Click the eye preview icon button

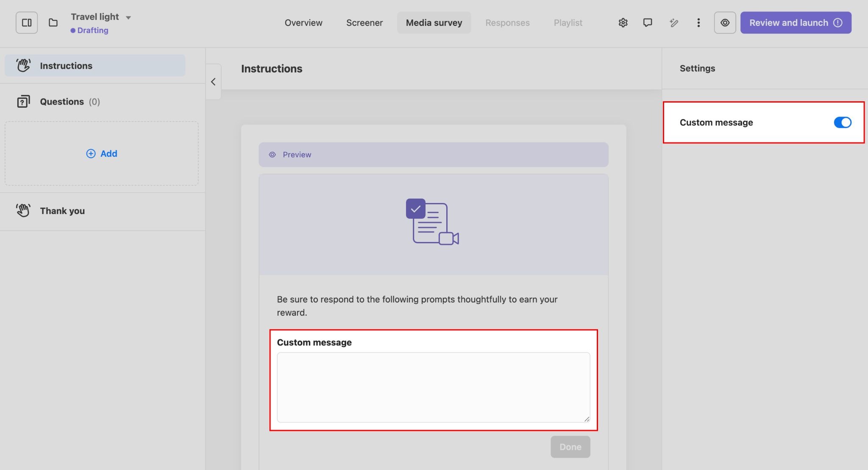pyautogui.click(x=725, y=23)
